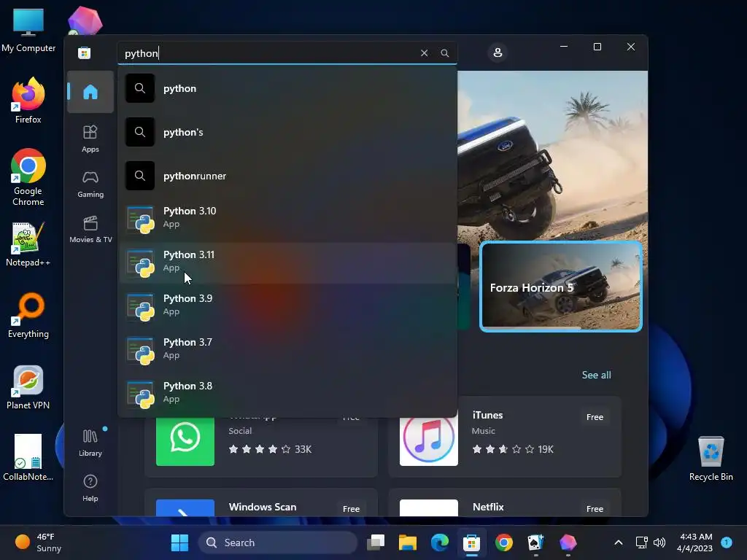The width and height of the screenshot is (747, 560).
Task: Open the Recycle Bin desktop icon
Action: pyautogui.click(x=711, y=458)
